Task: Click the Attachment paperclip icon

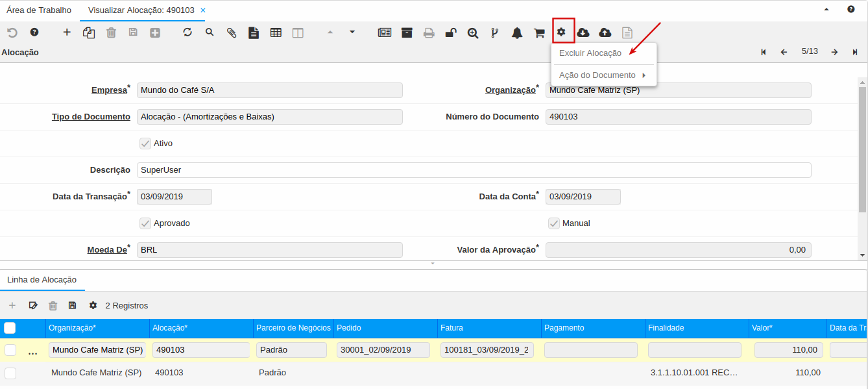Action: [x=232, y=32]
